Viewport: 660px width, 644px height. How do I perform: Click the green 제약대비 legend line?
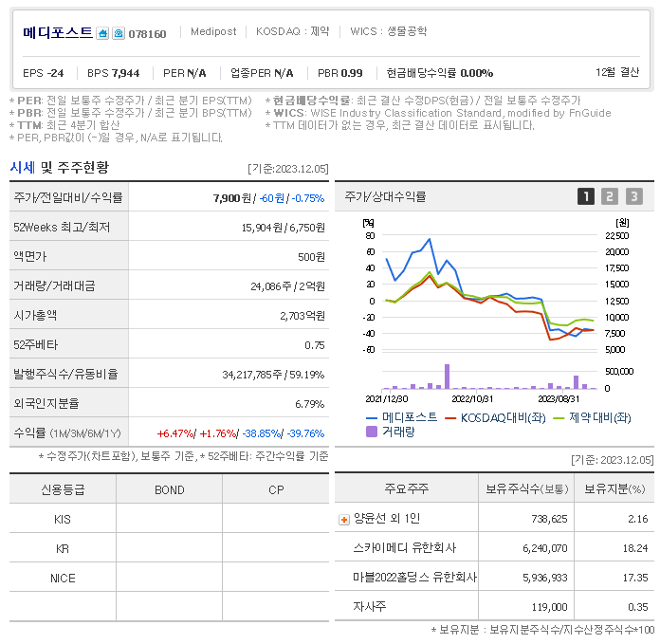pos(559,418)
